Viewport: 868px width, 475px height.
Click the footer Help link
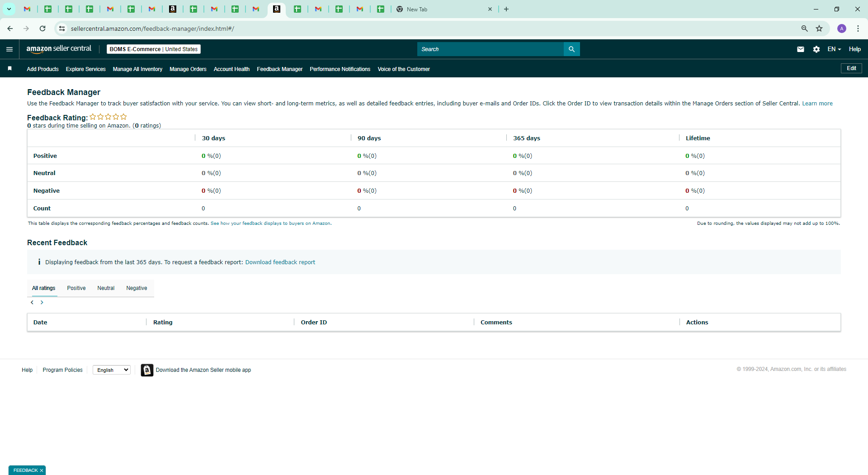pos(27,370)
